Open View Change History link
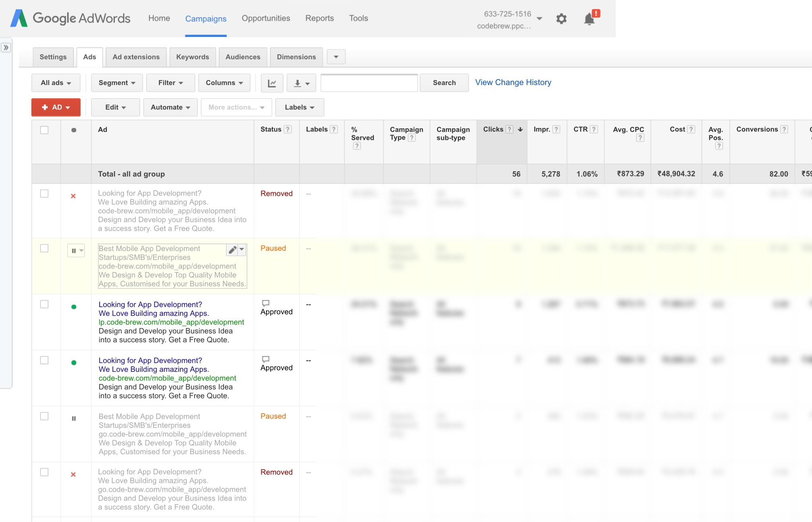 [513, 82]
